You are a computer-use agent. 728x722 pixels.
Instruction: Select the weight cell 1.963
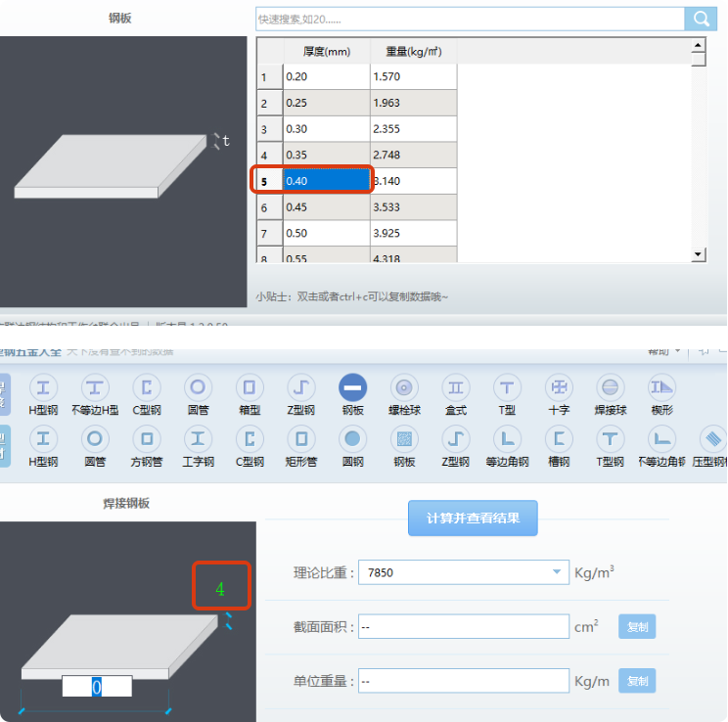tap(414, 103)
